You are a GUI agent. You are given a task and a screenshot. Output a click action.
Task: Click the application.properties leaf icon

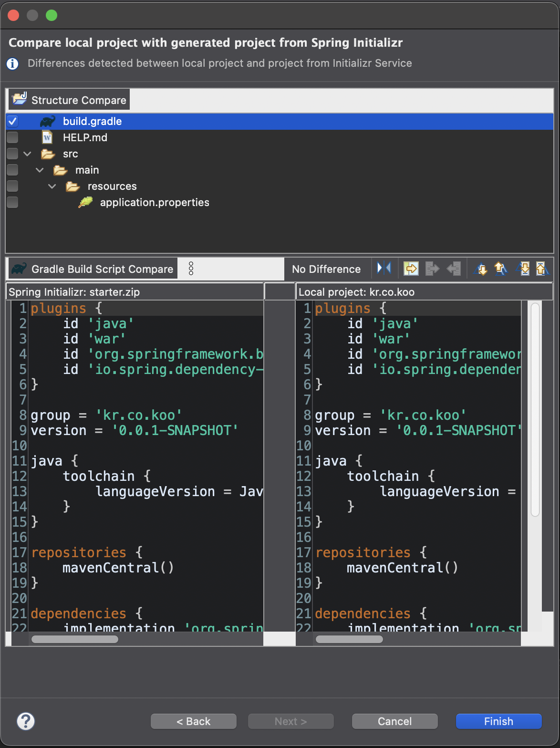[x=85, y=202]
